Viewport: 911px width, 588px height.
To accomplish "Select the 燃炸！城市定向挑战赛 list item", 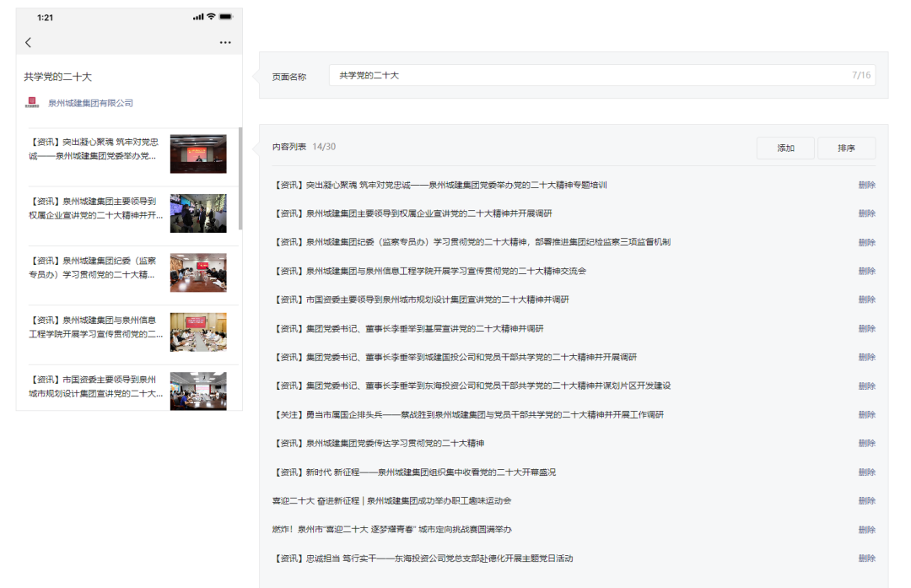I will 392,529.
